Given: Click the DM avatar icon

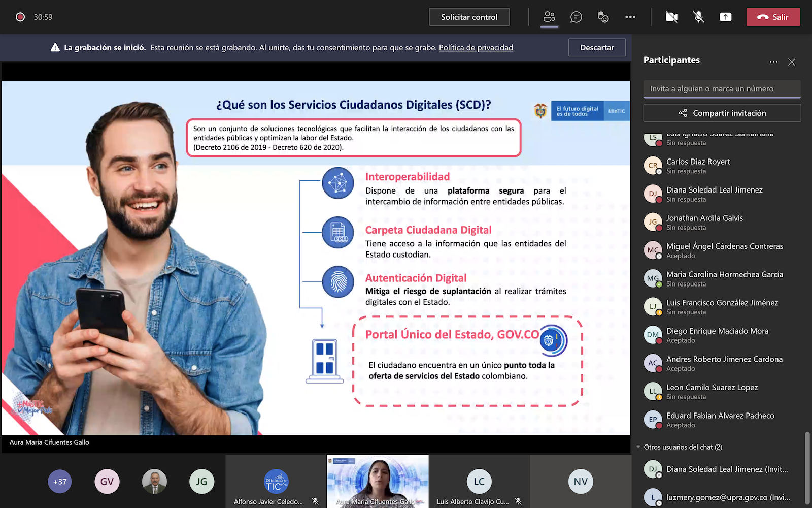Looking at the screenshot, I should [x=653, y=335].
